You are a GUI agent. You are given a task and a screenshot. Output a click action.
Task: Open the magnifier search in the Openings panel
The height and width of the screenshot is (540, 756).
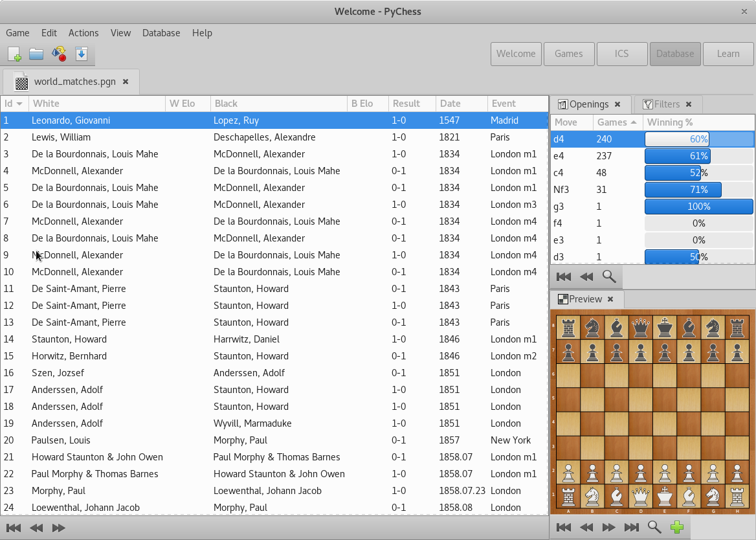(x=608, y=276)
